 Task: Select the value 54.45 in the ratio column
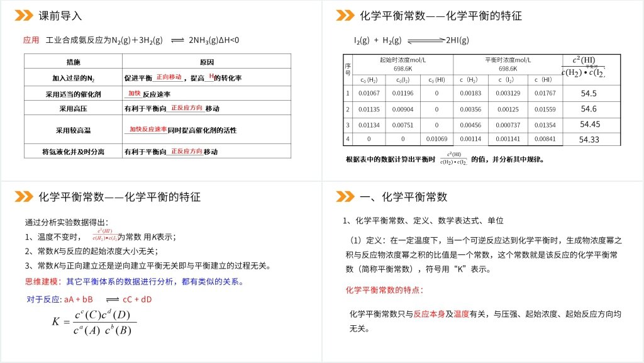click(590, 125)
